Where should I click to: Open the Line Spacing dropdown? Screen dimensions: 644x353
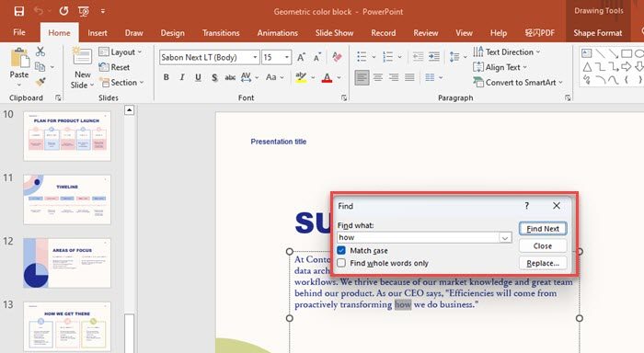click(x=458, y=57)
